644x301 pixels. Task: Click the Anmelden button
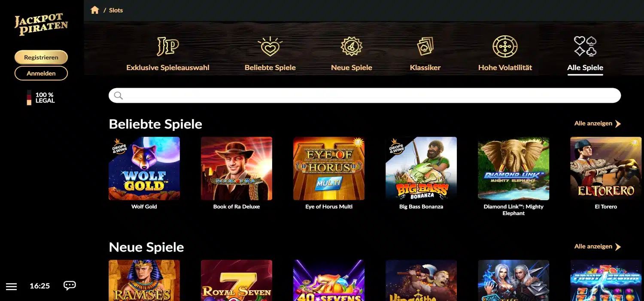[x=41, y=73]
